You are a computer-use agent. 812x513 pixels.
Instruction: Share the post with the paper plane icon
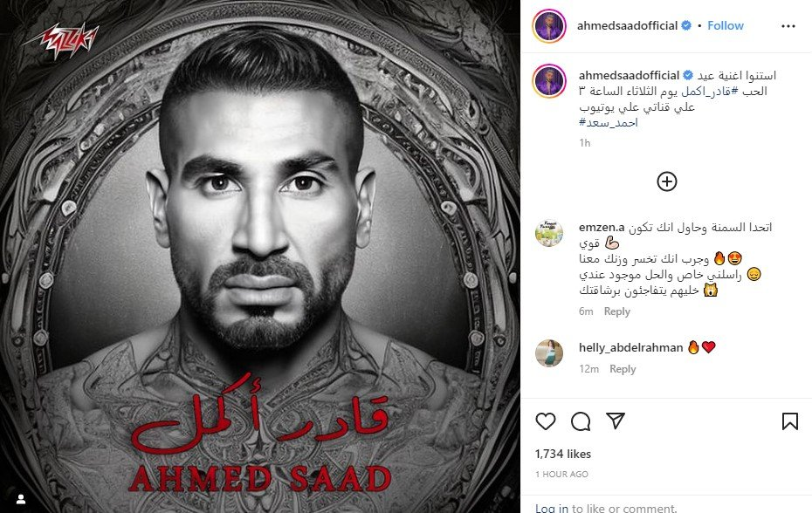point(616,421)
